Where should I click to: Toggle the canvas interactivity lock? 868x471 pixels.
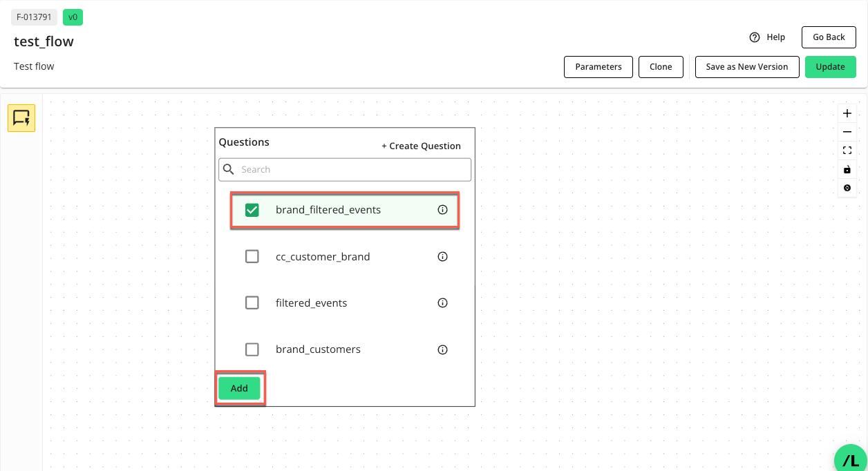(847, 169)
